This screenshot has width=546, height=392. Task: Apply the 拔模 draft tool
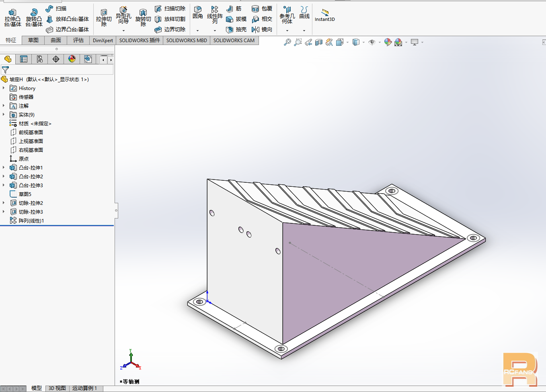tap(236, 19)
